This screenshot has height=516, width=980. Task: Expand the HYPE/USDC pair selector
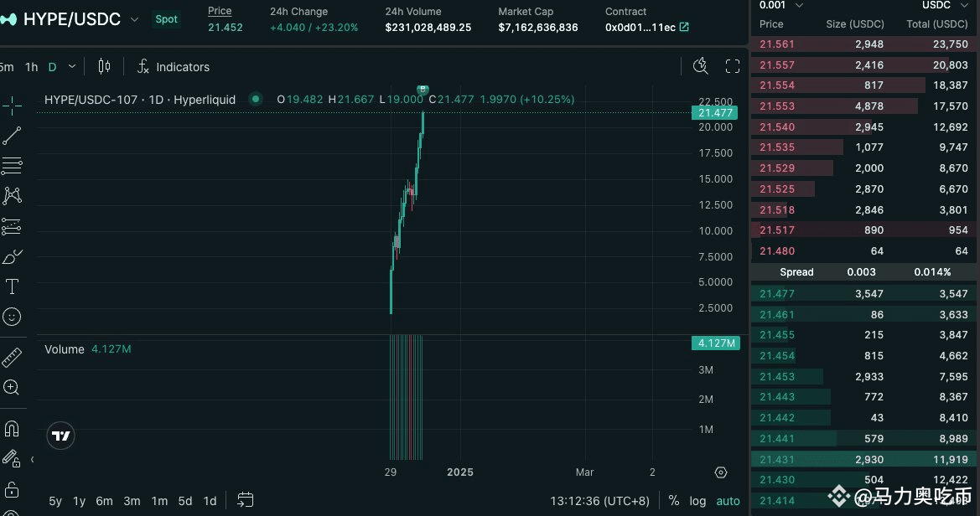(x=134, y=19)
